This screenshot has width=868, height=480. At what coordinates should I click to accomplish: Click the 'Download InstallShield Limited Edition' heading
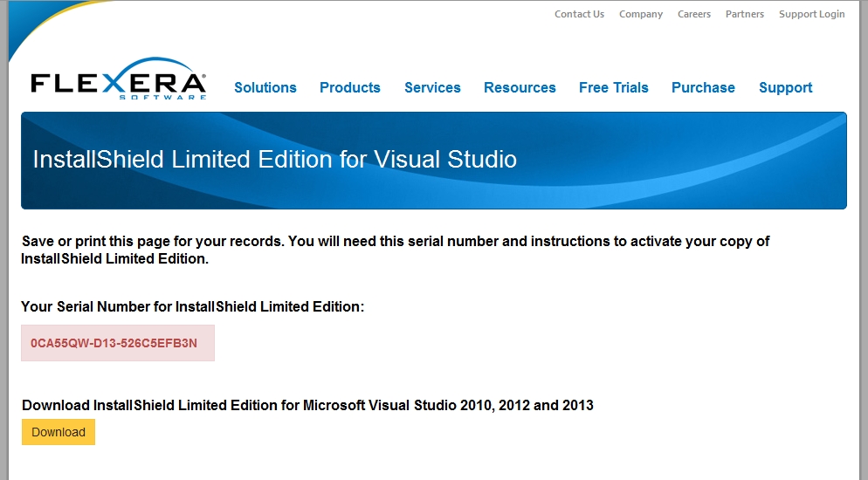307,405
